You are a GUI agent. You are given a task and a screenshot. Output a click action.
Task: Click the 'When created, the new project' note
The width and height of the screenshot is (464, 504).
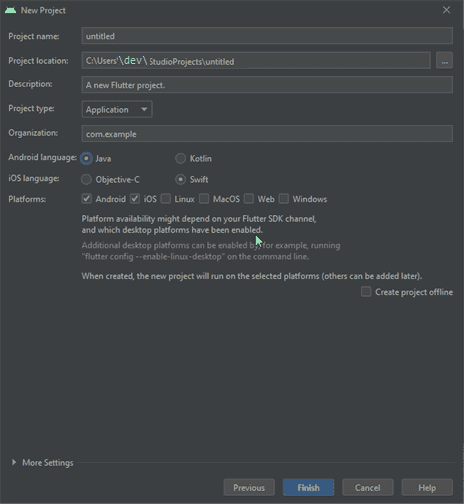pyautogui.click(x=252, y=276)
